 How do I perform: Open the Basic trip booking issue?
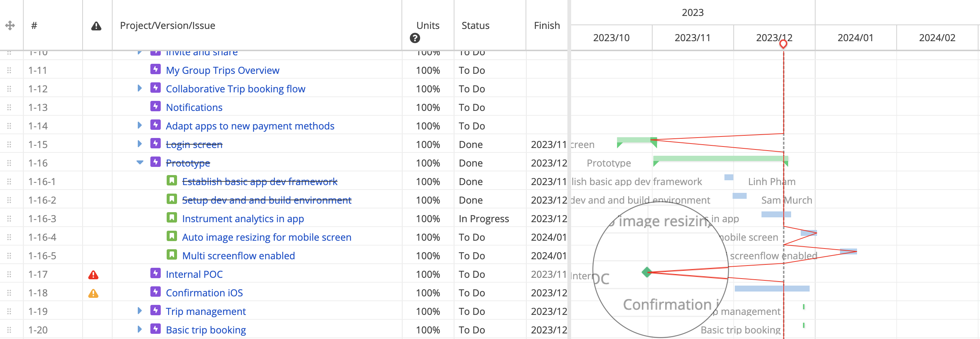tap(206, 329)
